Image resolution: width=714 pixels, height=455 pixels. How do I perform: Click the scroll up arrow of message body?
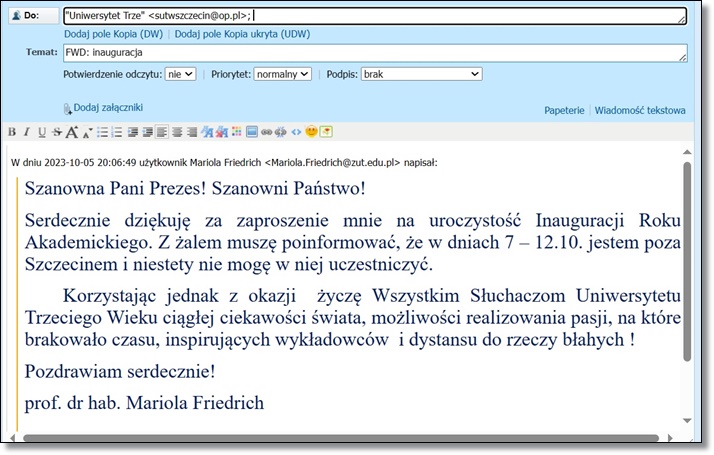click(687, 152)
